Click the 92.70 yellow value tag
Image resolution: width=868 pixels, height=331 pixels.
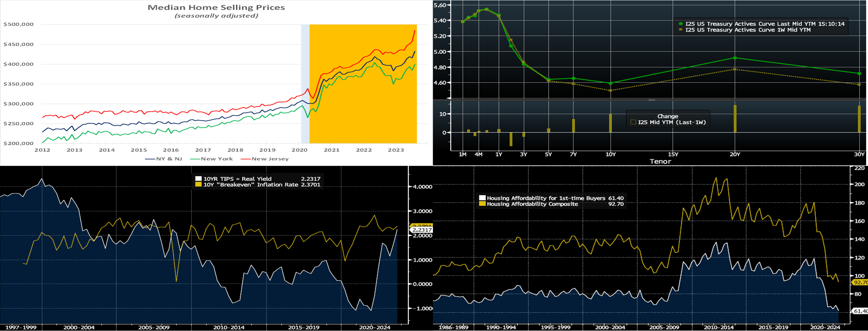[x=860, y=283]
